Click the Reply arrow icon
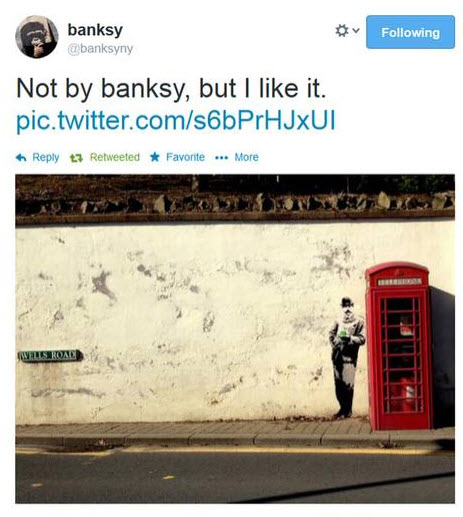This screenshot has height=517, width=463. pos(21,158)
